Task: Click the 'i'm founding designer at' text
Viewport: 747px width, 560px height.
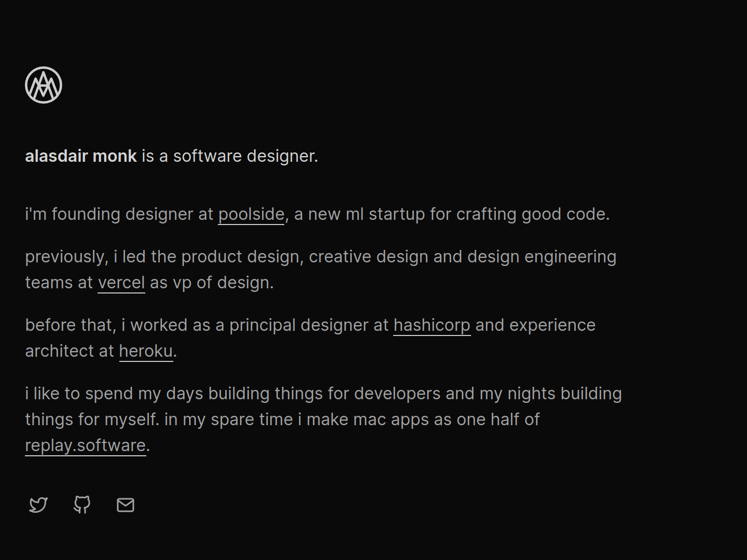Action: click(119, 214)
